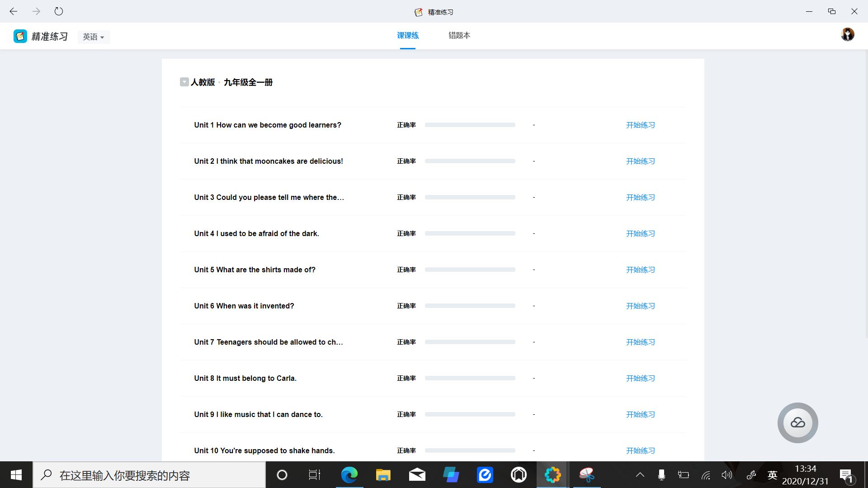This screenshot has width=868, height=488.
Task: Start practice for Unit 8 Carla
Action: click(x=640, y=378)
